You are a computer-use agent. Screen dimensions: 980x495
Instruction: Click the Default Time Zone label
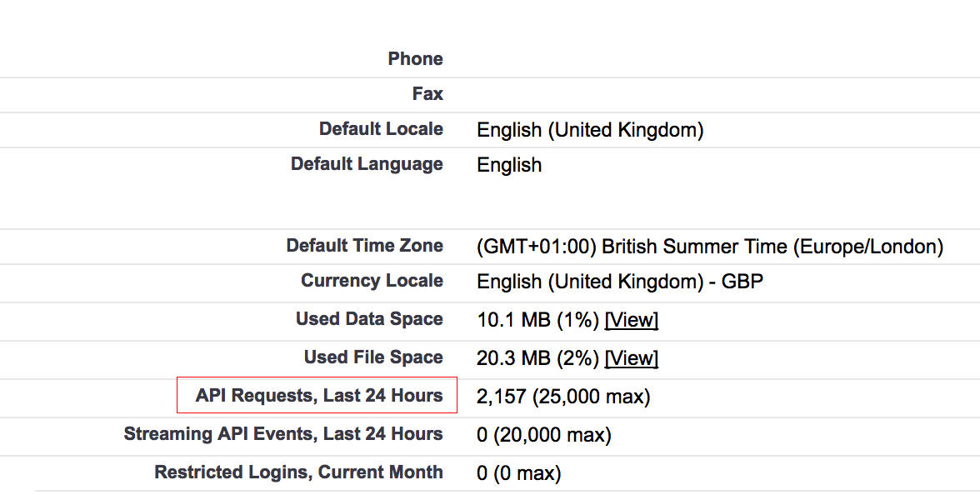click(364, 246)
